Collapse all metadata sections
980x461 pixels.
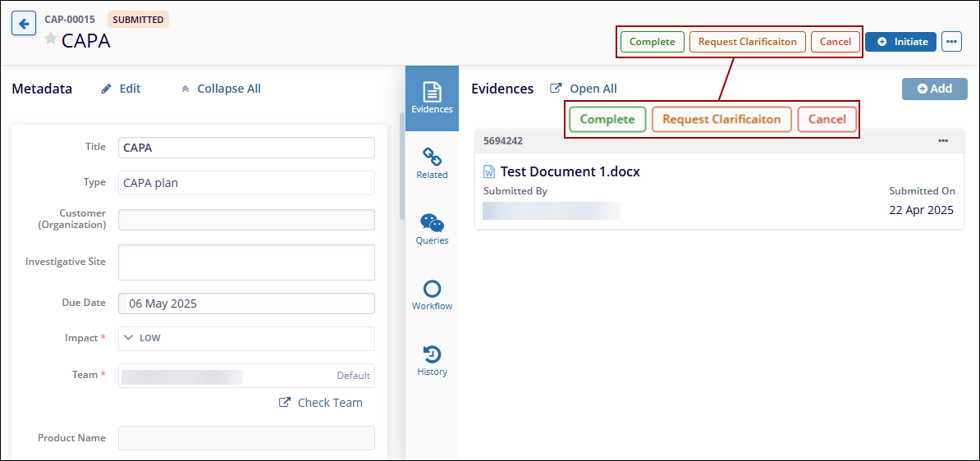(x=221, y=89)
